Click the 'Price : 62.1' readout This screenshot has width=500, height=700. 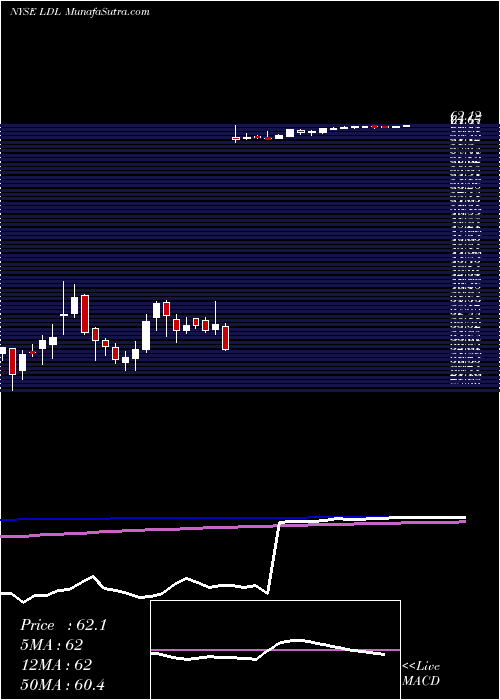(63, 625)
